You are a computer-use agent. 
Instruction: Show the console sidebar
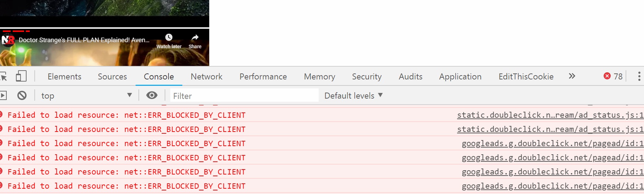[x=3, y=95]
